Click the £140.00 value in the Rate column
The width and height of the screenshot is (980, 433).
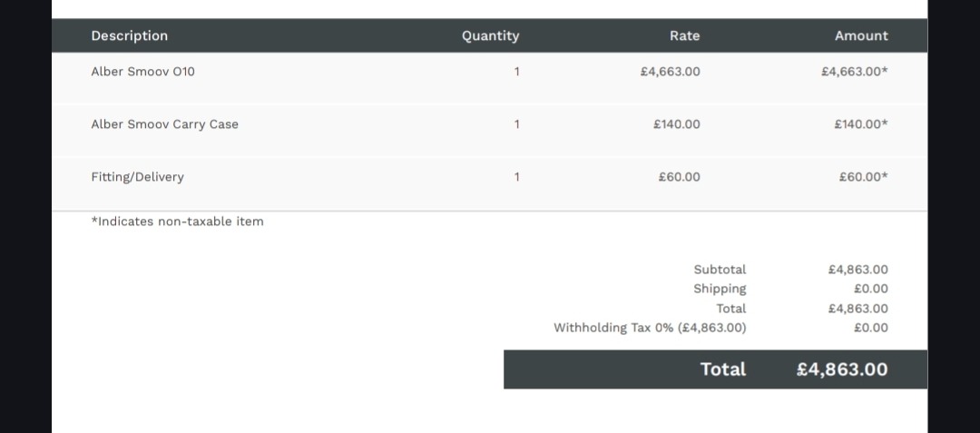pyautogui.click(x=676, y=124)
